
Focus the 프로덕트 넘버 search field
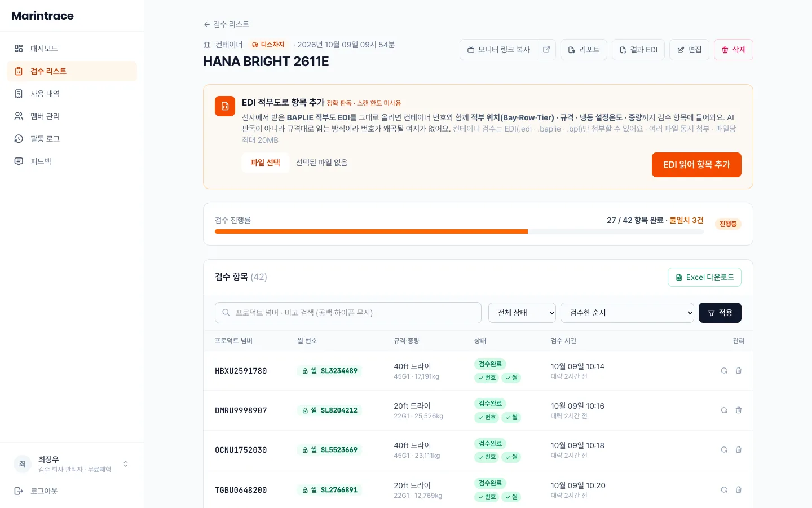click(x=348, y=313)
